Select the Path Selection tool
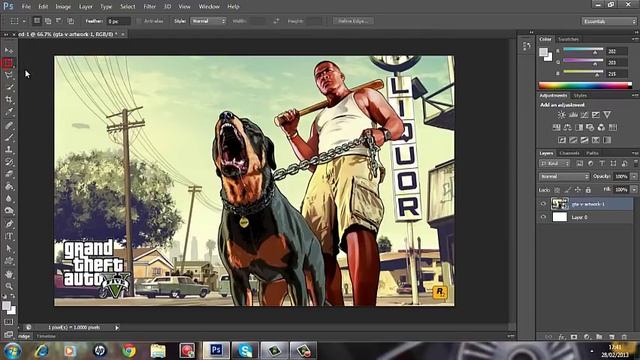 [9, 248]
